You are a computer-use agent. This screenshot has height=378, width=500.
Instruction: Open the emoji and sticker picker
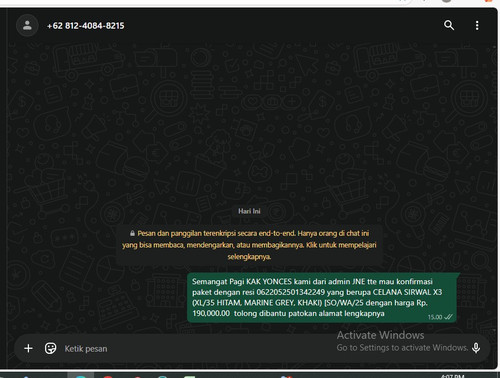pyautogui.click(x=50, y=348)
